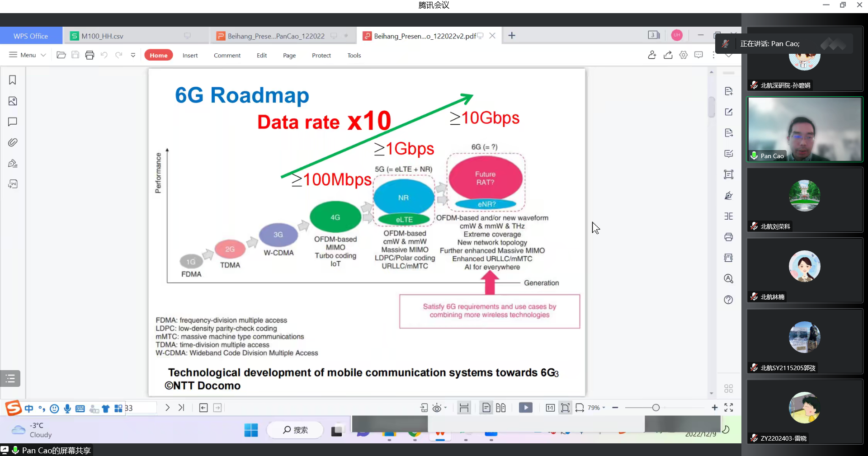Click the Print icon in quick toolbar
Screen dimensions: 868x456
point(90,55)
